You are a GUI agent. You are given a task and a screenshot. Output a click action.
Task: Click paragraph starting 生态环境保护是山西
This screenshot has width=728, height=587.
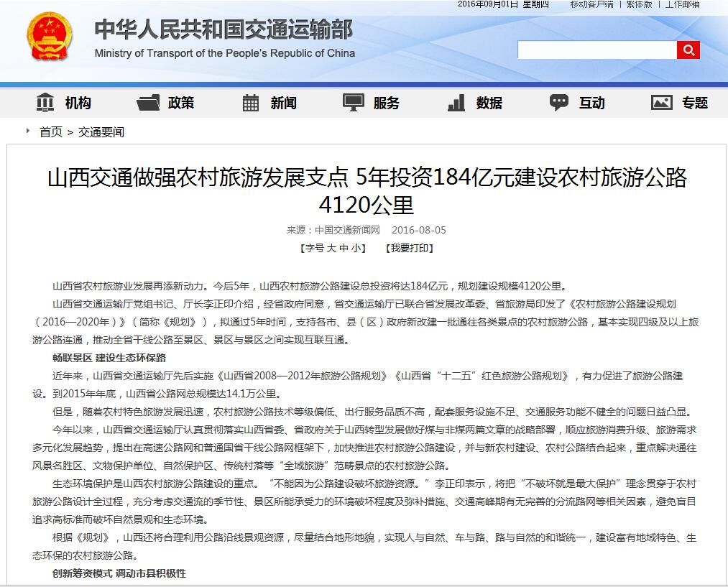364,502
